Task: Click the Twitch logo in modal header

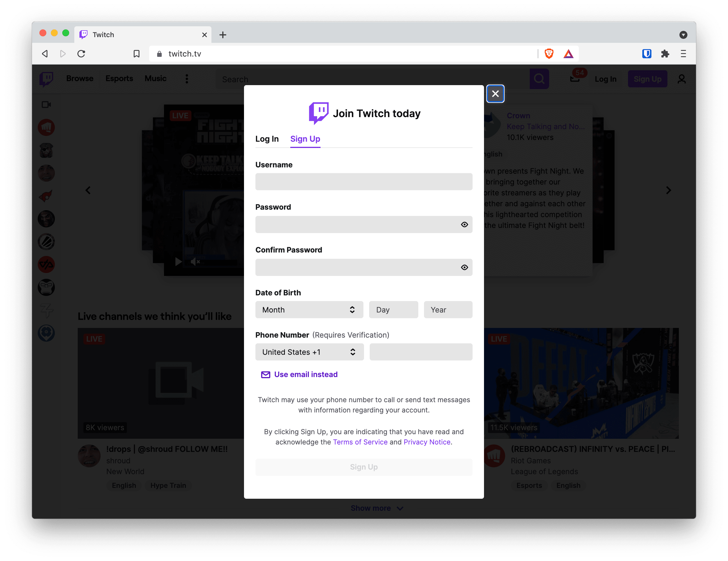Action: [x=318, y=113]
